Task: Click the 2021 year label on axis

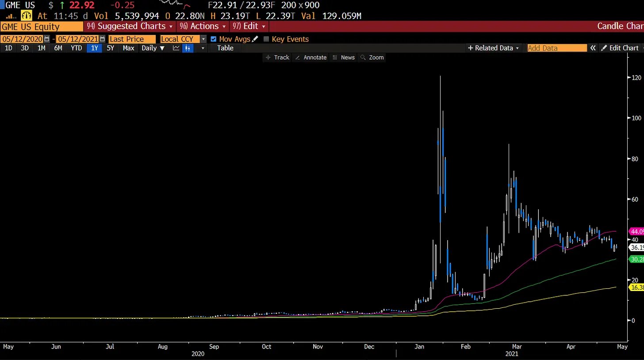Action: click(x=511, y=354)
